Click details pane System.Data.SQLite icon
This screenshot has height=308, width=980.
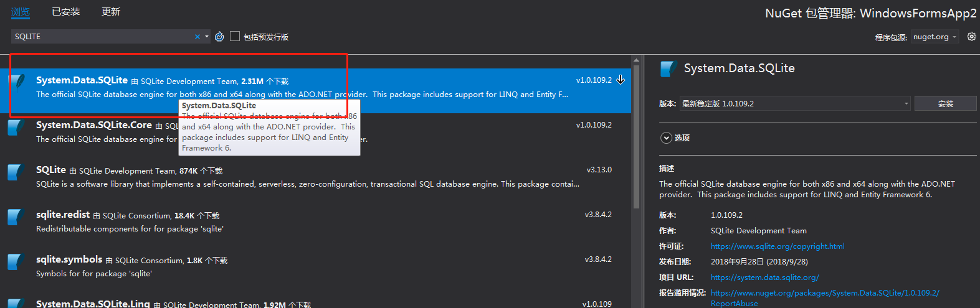(x=668, y=69)
